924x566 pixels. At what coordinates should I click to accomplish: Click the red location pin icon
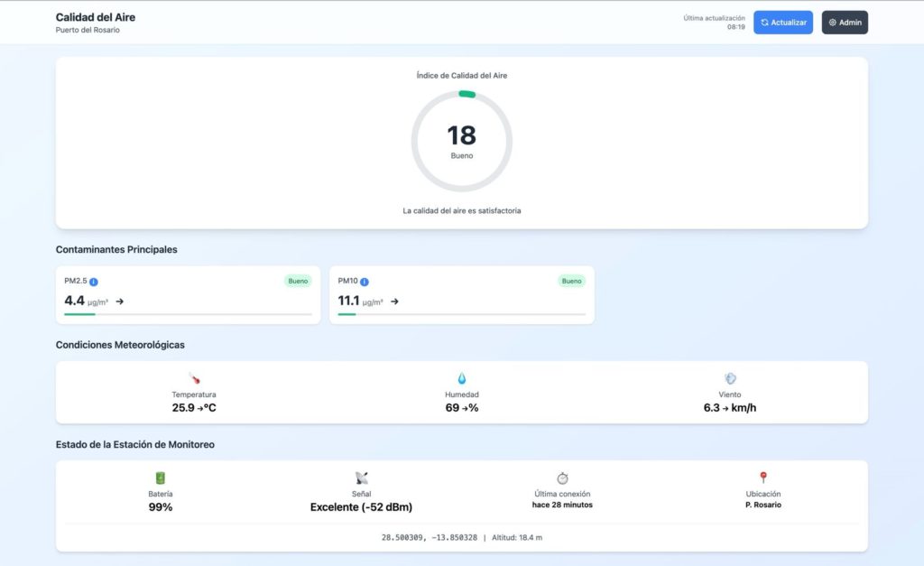pyautogui.click(x=763, y=478)
